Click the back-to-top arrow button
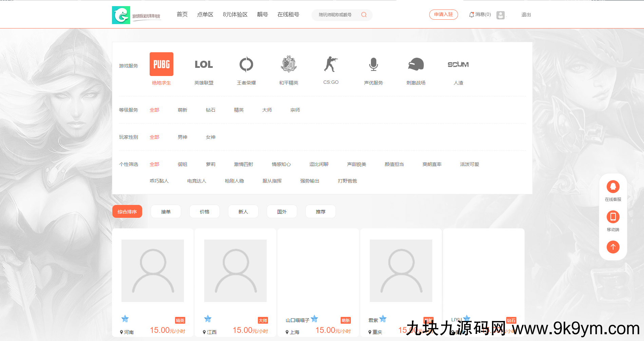This screenshot has width=644, height=341. pos(613,247)
